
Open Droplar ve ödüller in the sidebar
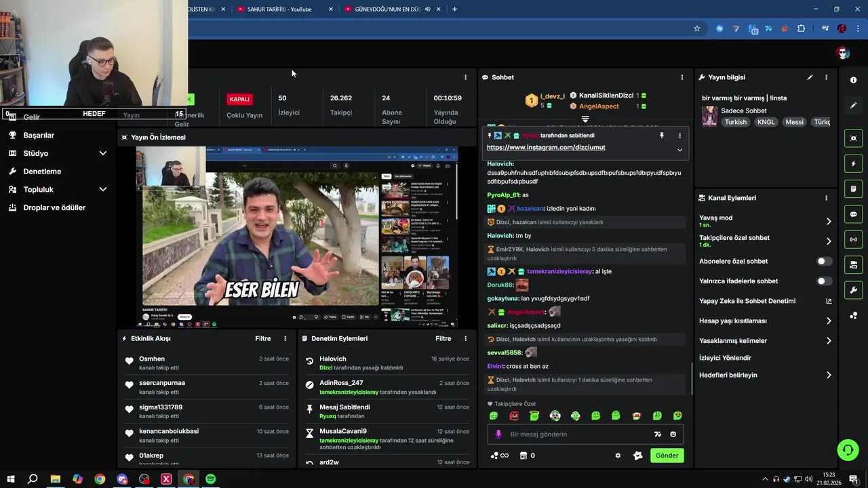(x=54, y=207)
